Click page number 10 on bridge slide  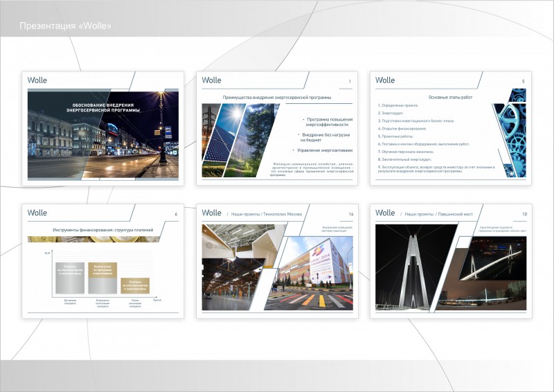click(x=525, y=214)
